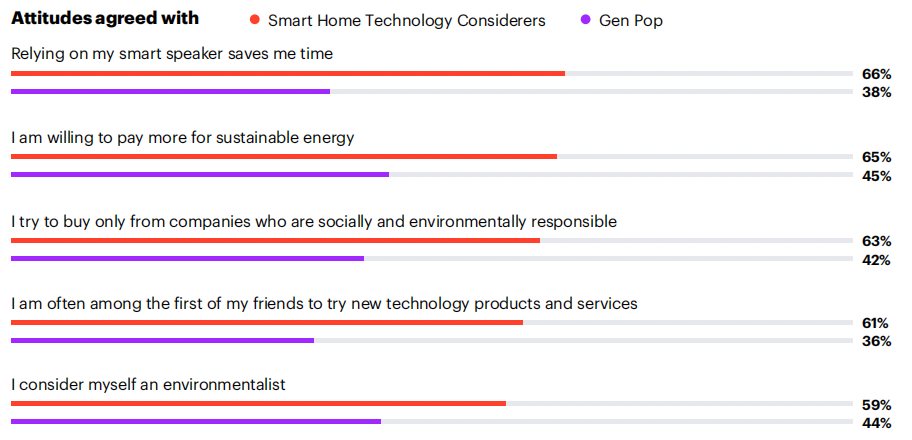Click the socially and environmentally responsible statement text
This screenshot has width=912, height=440.
click(x=314, y=222)
